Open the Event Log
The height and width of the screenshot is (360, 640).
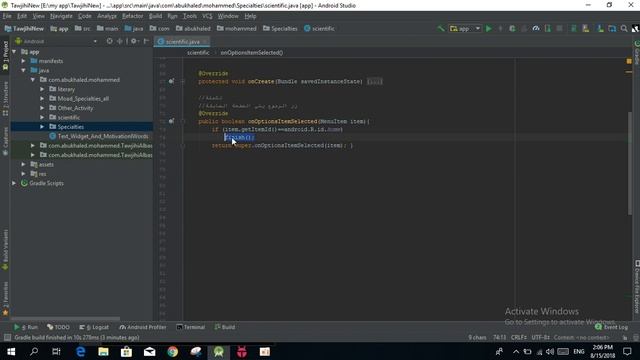[611, 327]
